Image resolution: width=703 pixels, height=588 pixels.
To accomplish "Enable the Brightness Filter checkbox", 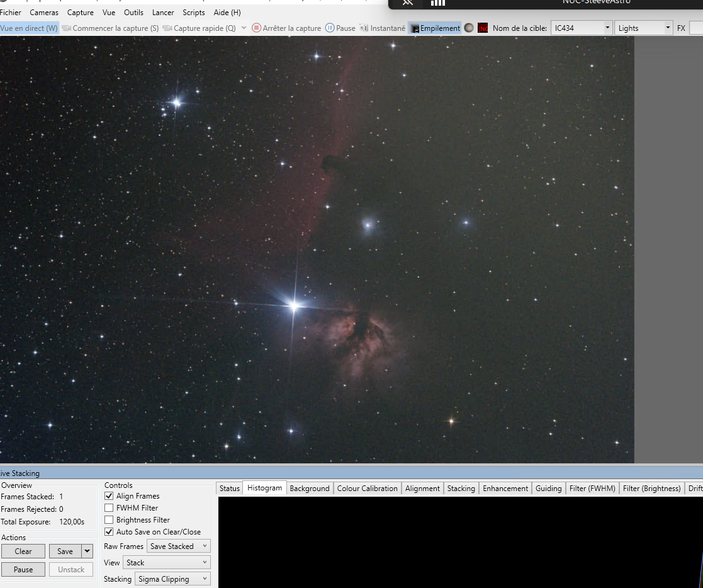I will [x=110, y=520].
